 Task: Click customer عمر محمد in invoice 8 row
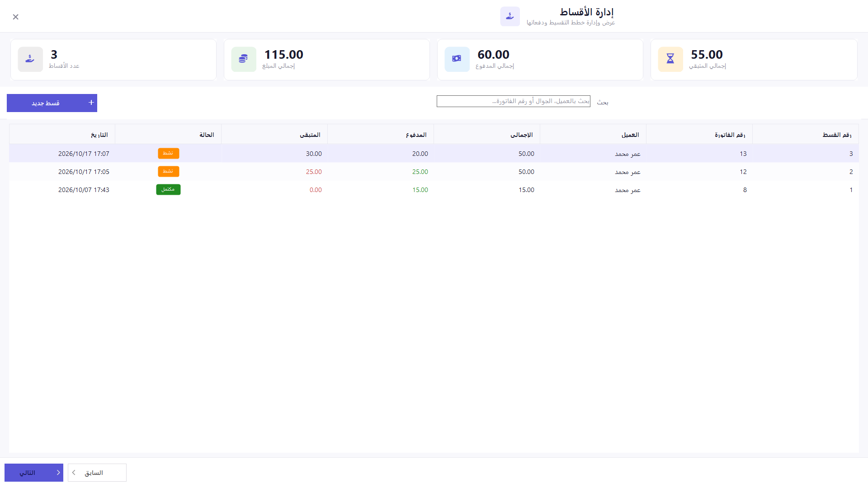(x=627, y=190)
